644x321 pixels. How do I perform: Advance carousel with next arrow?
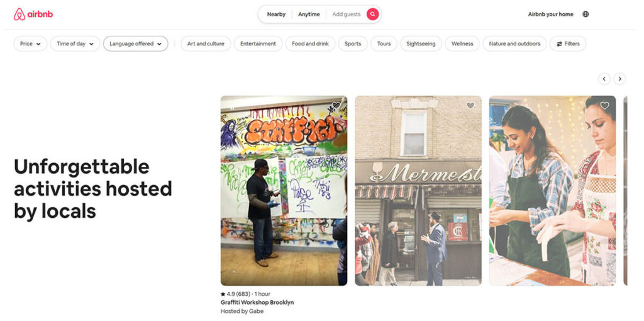619,79
